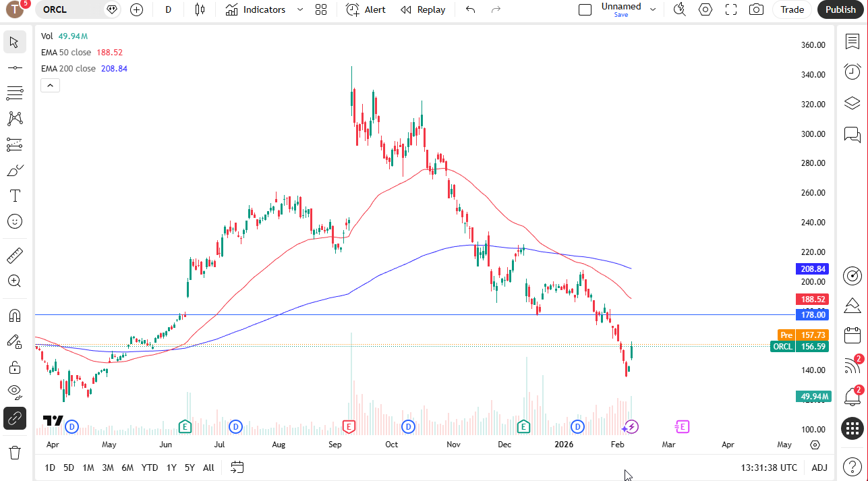Toggle the drawing sync link tool
The width and height of the screenshot is (868, 481).
15,418
